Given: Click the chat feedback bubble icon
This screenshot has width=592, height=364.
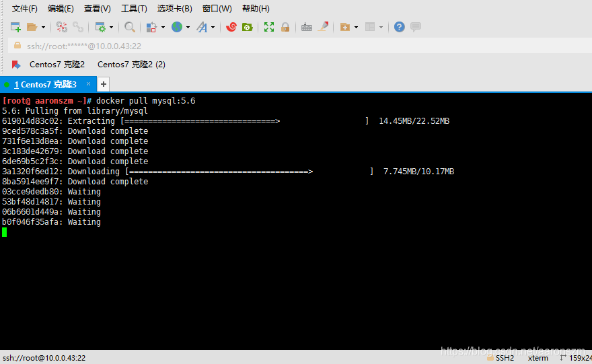Looking at the screenshot, I should 416,27.
